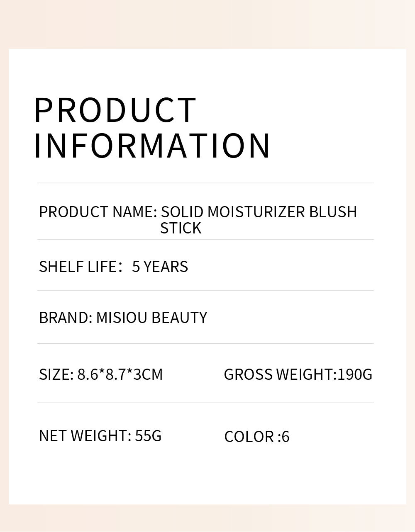This screenshot has width=415, height=532.
Task: Click the "BRAND:" label
Action: click(65, 318)
